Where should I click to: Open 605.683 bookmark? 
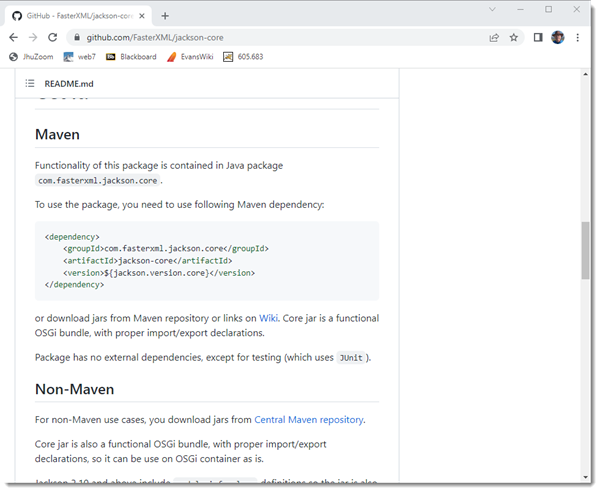click(243, 57)
